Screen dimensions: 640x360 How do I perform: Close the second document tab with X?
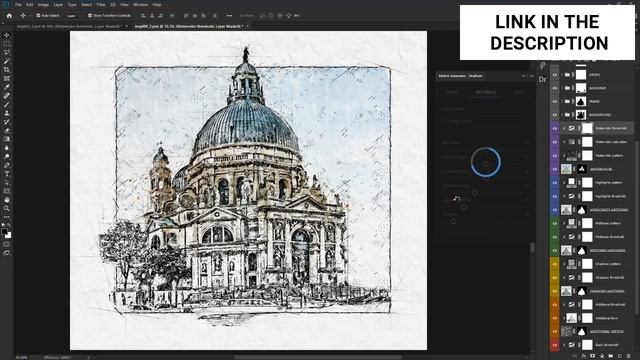247,26
